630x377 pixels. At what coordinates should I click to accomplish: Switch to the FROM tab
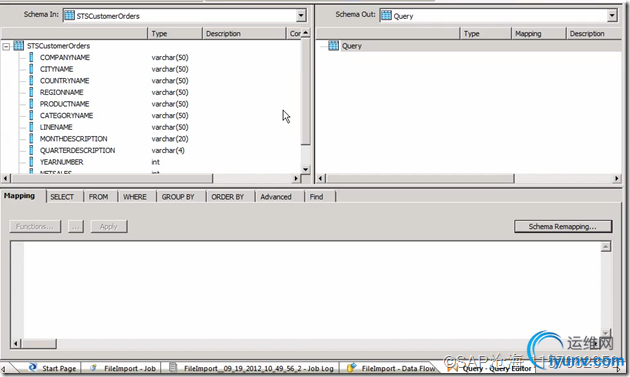pos(98,197)
